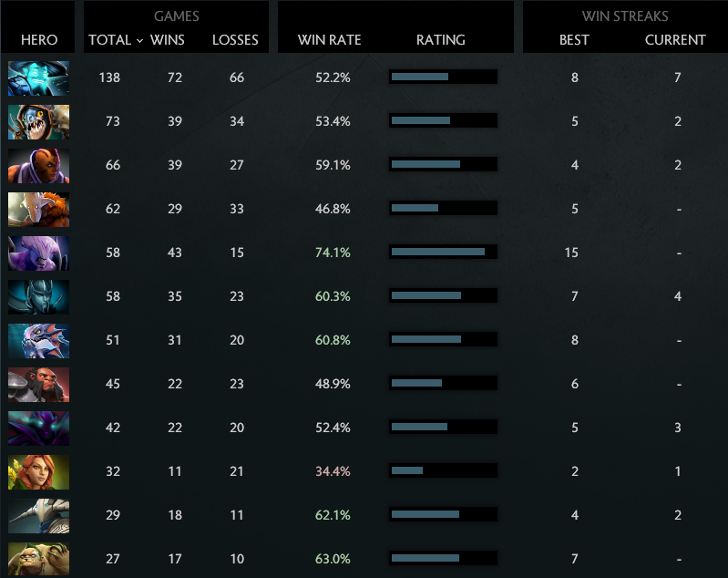
Task: Click the rating bar for 74.1% row
Action: pos(443,253)
